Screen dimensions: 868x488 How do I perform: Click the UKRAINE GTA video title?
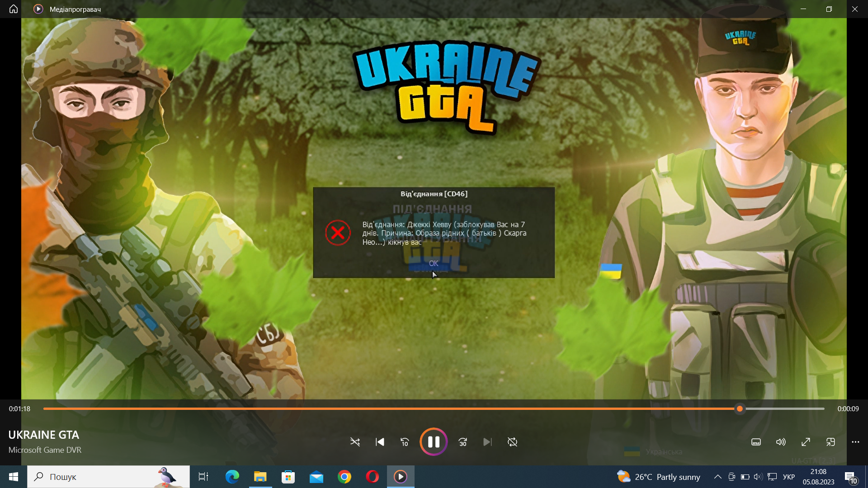pyautogui.click(x=44, y=435)
